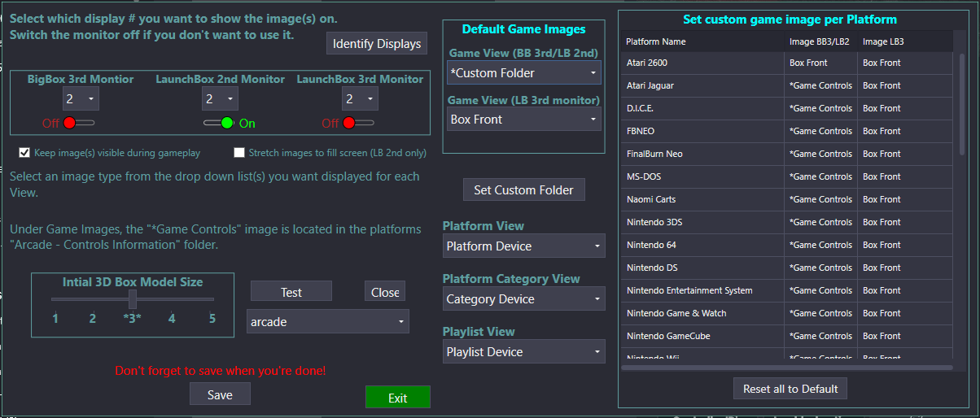Select the D.I.C.E. platform row

(787, 108)
